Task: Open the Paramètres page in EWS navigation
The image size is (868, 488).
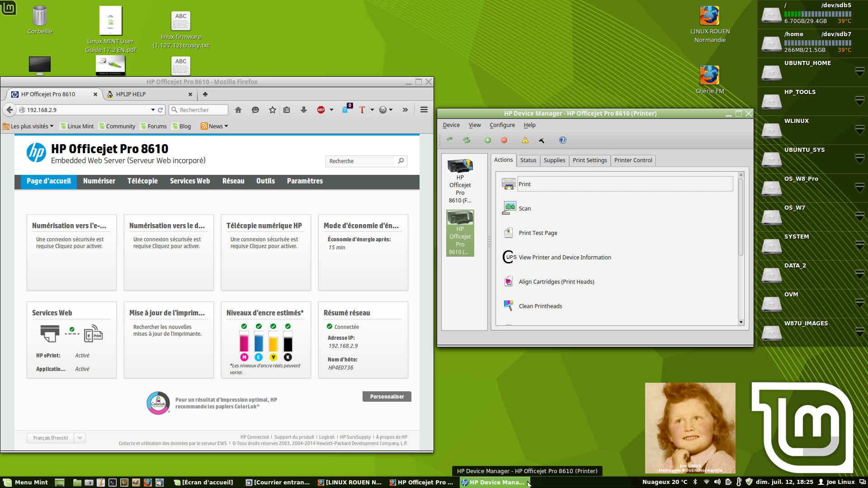Action: tap(305, 181)
